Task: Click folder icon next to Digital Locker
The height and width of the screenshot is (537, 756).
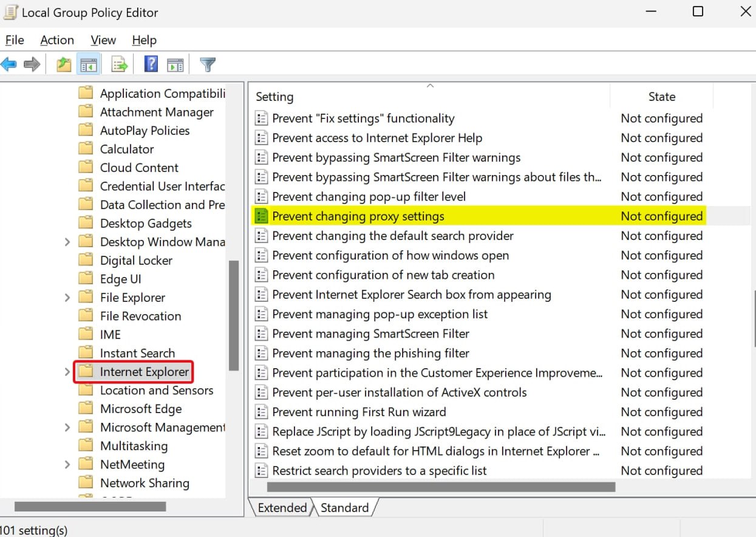Action: coord(86,260)
